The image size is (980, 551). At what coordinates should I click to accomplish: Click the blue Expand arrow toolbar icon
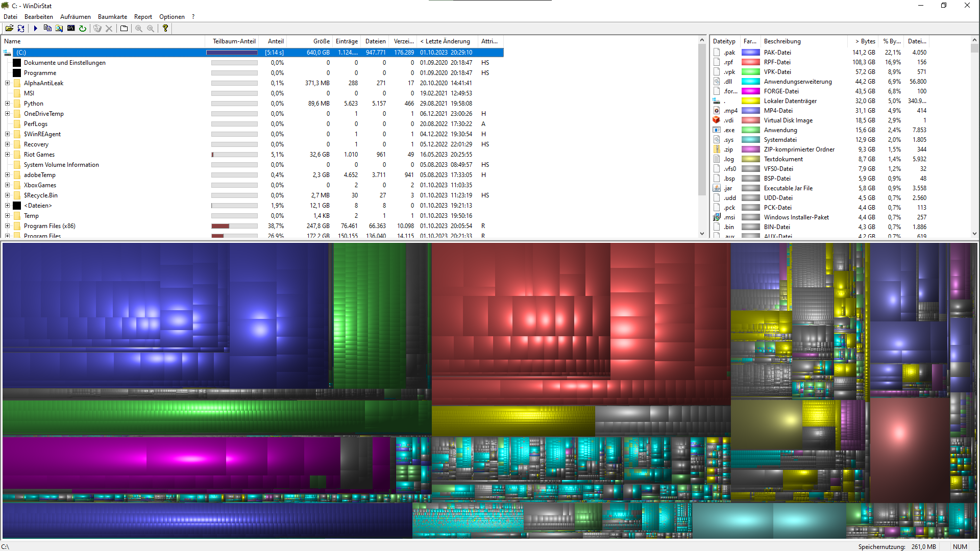(36, 29)
